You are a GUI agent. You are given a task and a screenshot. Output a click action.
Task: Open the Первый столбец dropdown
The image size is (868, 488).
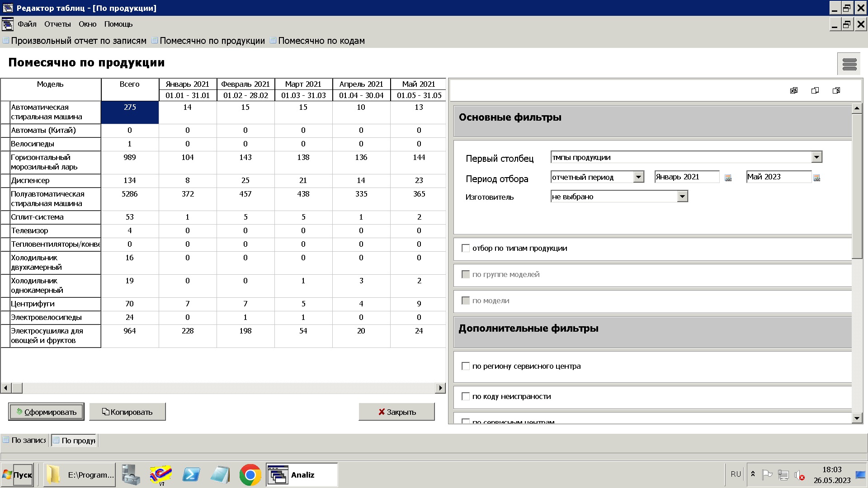click(x=816, y=157)
